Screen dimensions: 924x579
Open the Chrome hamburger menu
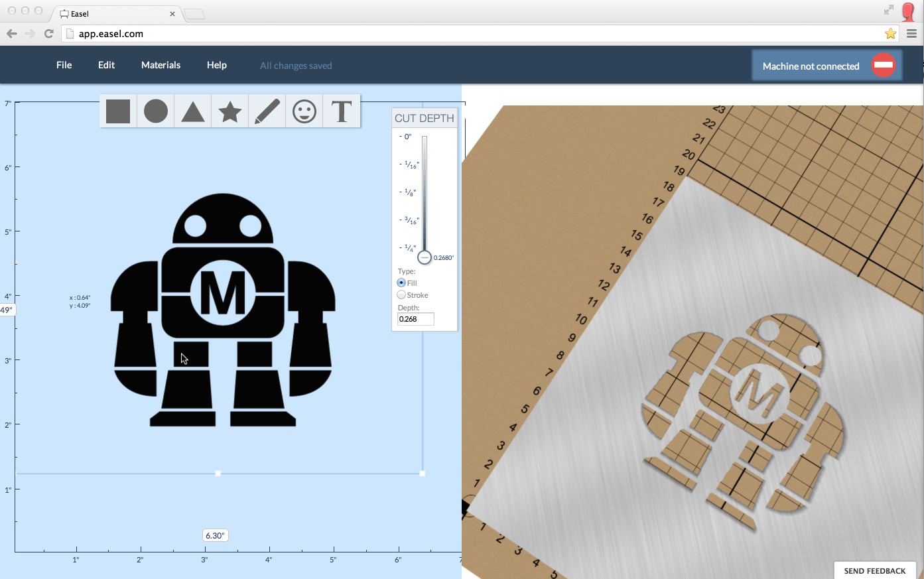[911, 34]
